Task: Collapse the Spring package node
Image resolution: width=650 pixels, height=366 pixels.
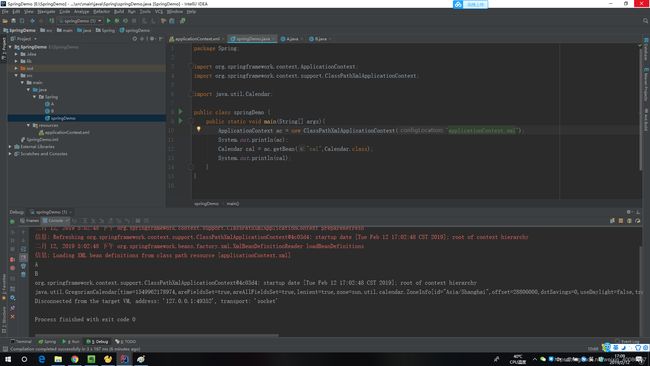Action: [34, 97]
